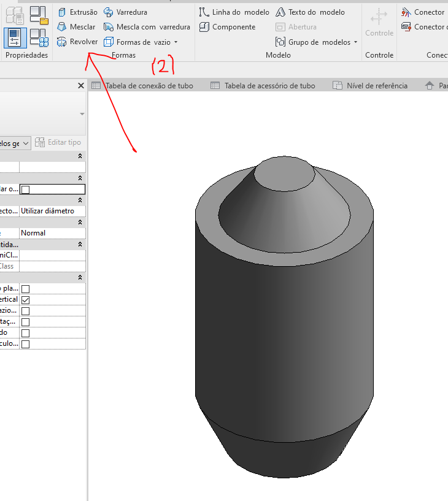Screen dimensions: 448x501
Task: Uncheck the checked 'ertical' property checkbox
Action: [25, 300]
